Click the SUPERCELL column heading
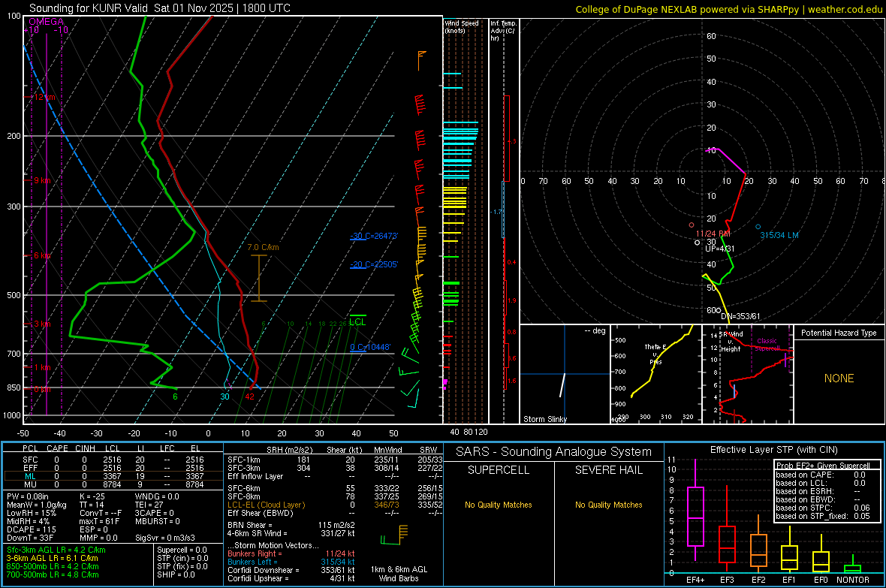 [499, 470]
